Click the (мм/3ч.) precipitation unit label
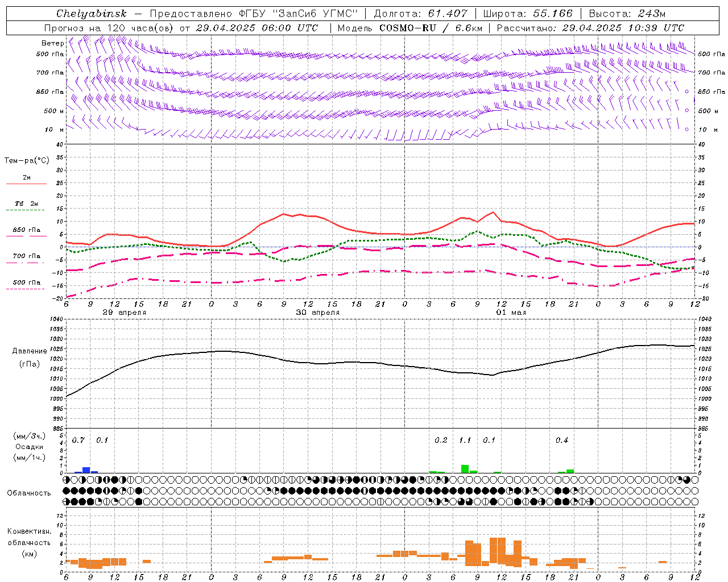This screenshot has height=582, width=728. click(x=29, y=436)
